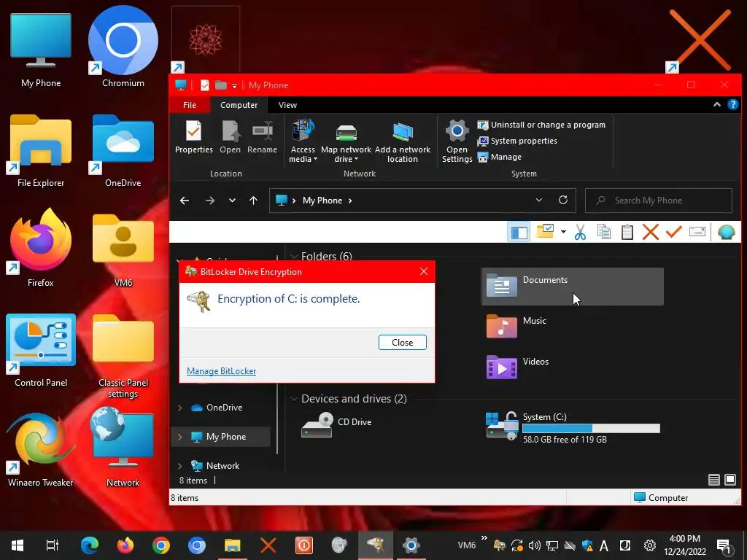This screenshot has height=560, width=747.
Task: Click Add a network location
Action: [x=403, y=141]
